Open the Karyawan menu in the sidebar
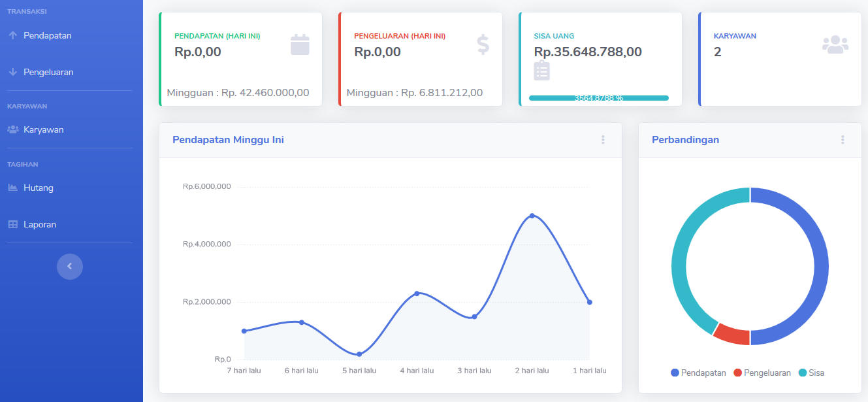868x402 pixels. (43, 129)
